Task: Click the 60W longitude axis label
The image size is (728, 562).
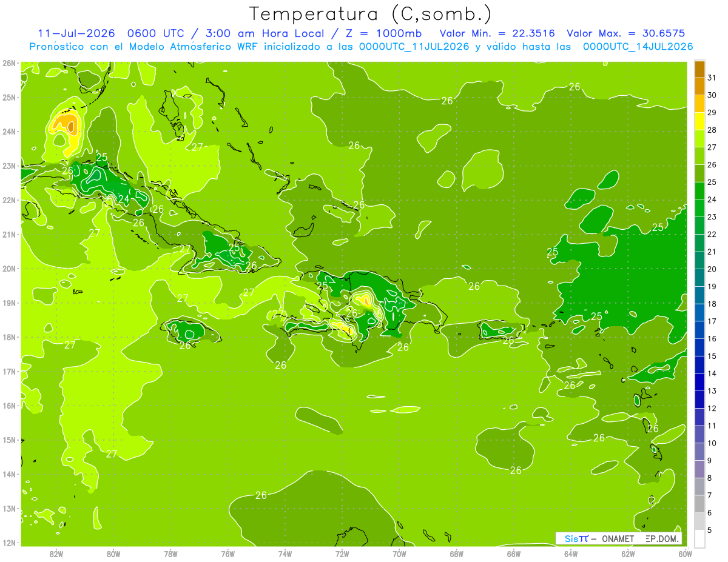Action: [686, 554]
